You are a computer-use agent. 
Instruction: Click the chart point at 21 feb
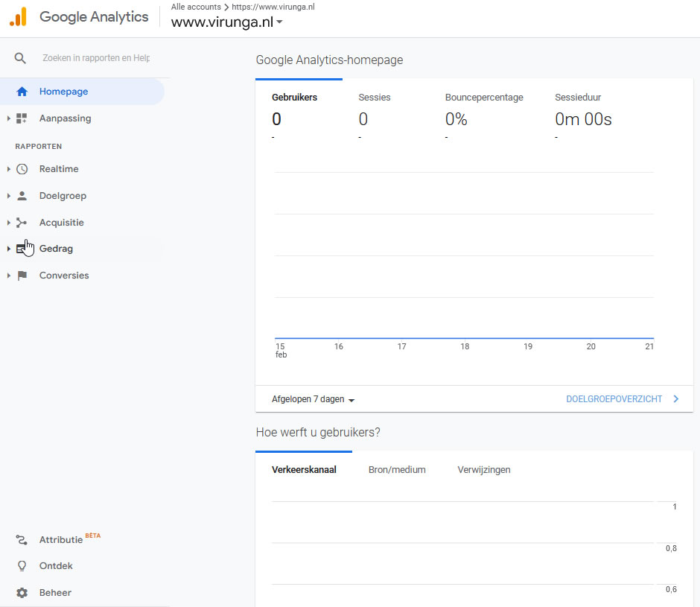tap(653, 338)
